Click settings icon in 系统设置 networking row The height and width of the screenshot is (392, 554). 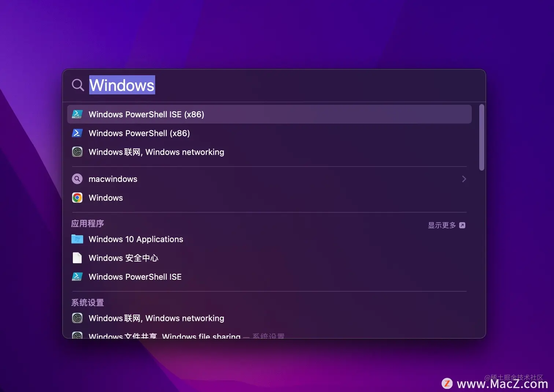[77, 318]
